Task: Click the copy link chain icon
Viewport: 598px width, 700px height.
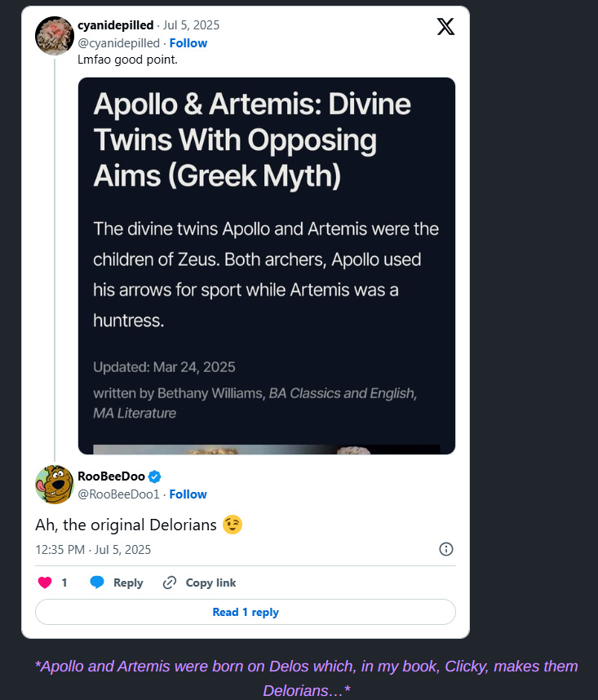Action: click(x=170, y=583)
